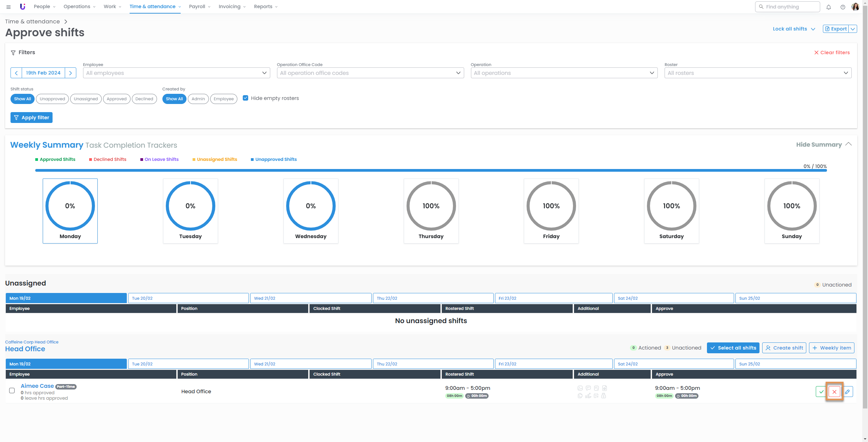The height and width of the screenshot is (442, 868).
Task: Open the All employees dropdown
Action: (x=176, y=73)
